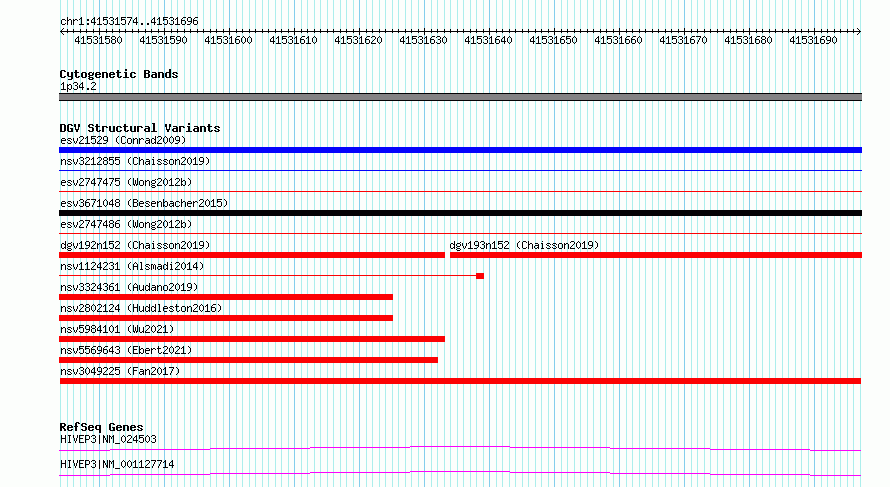Screen dimensions: 890x487
Task: Click the thick blue esv21529 variant bar
Action: (460, 150)
